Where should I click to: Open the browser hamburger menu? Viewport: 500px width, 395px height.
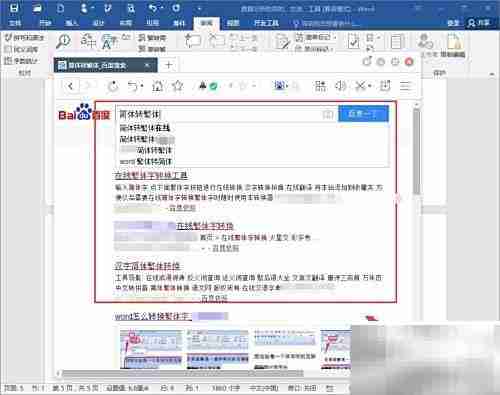(x=405, y=86)
